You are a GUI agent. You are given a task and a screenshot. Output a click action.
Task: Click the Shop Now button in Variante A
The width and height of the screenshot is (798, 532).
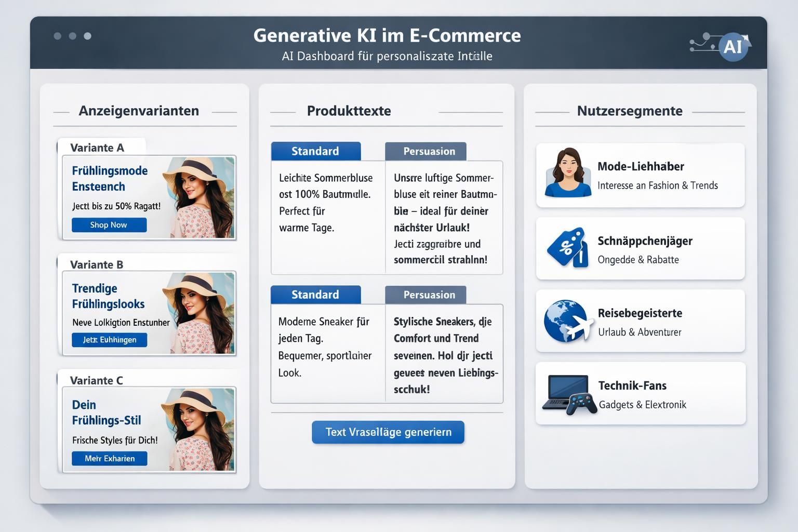point(109,225)
